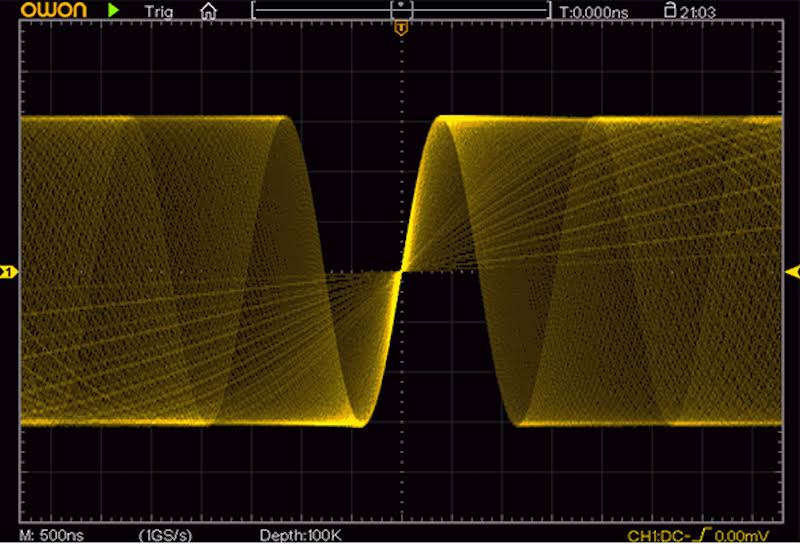Open the home icon
800x544 pixels.
tap(208, 11)
